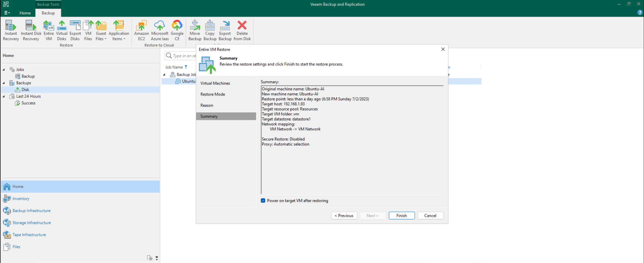Open Application Items dropdown
This screenshot has height=263, width=644.
[119, 30]
